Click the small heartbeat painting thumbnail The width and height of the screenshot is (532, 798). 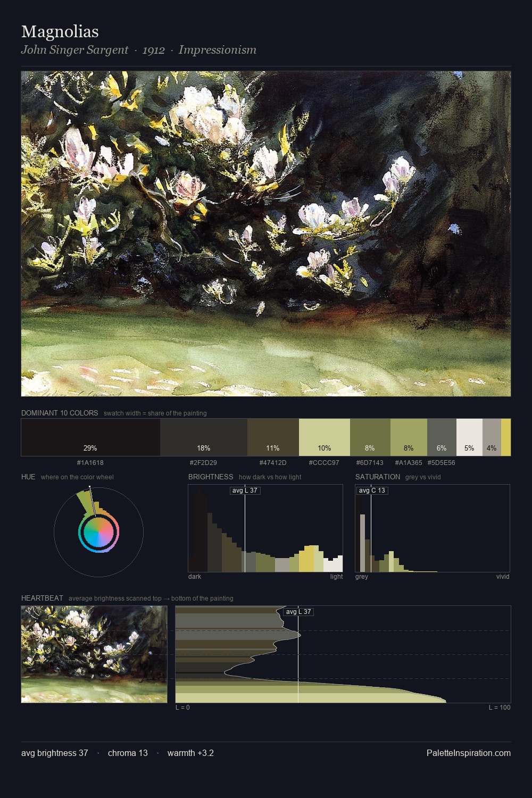94,654
